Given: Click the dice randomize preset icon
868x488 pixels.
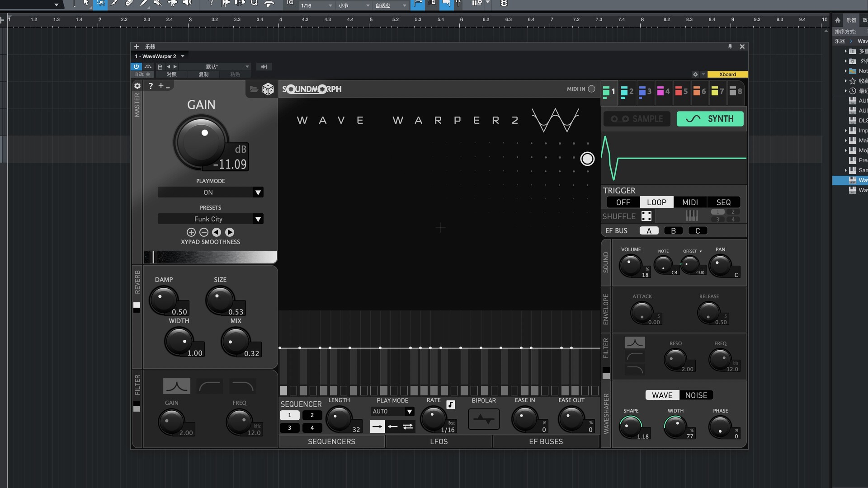Looking at the screenshot, I should click(268, 89).
